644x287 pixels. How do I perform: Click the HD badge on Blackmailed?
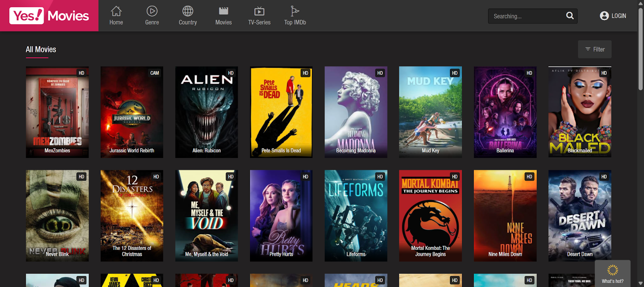click(604, 73)
